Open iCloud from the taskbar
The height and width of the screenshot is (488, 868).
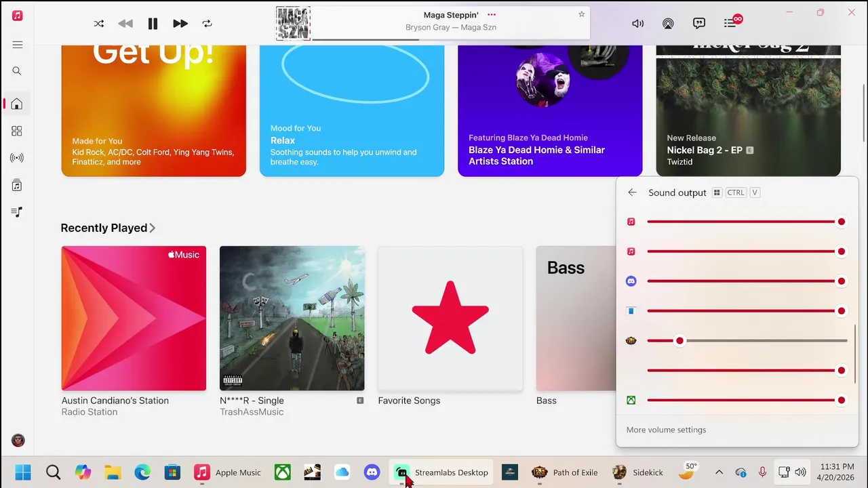(342, 472)
